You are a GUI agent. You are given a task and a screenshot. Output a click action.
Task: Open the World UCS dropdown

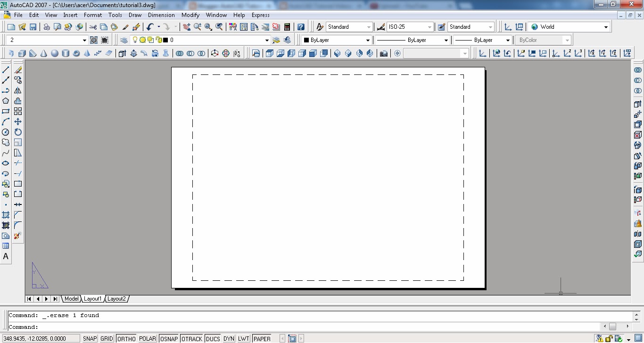click(x=606, y=26)
